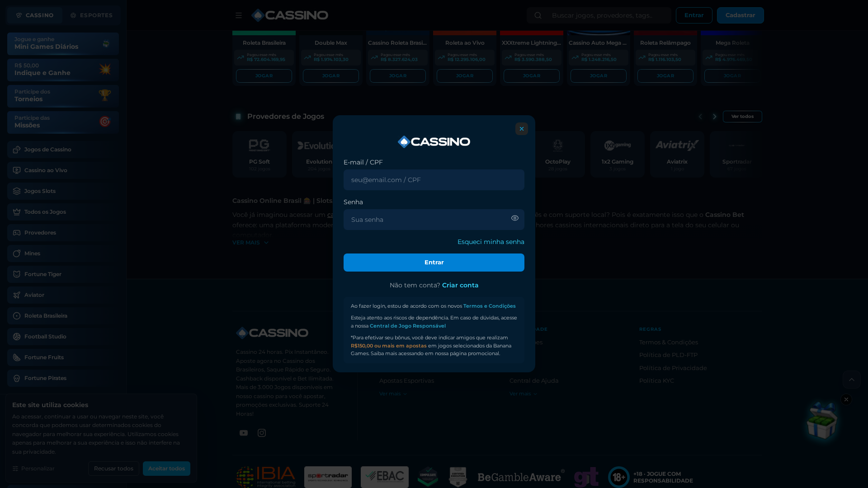
Task: Open Personalizar cookie settings
Action: pos(34,469)
